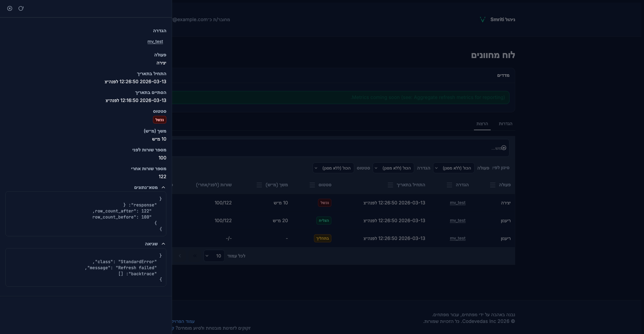
Task: Open the התחיל בתאריך column menu icon
Action: click(390, 185)
